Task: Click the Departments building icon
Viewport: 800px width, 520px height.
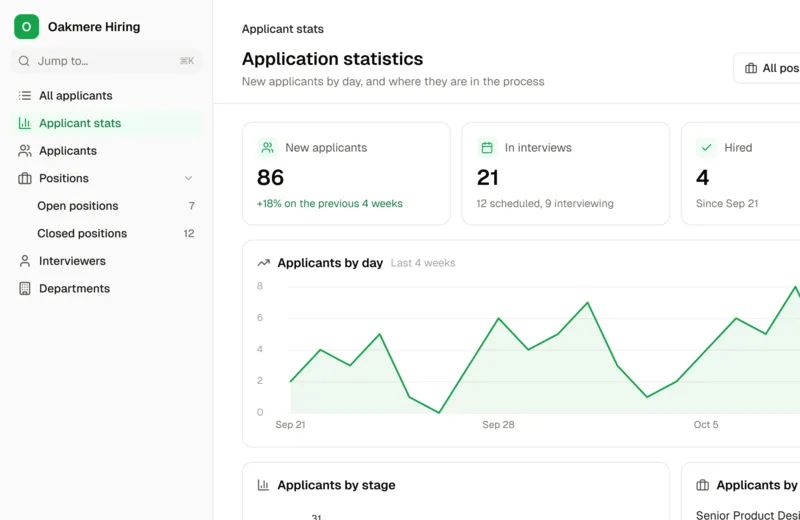Action: [24, 288]
